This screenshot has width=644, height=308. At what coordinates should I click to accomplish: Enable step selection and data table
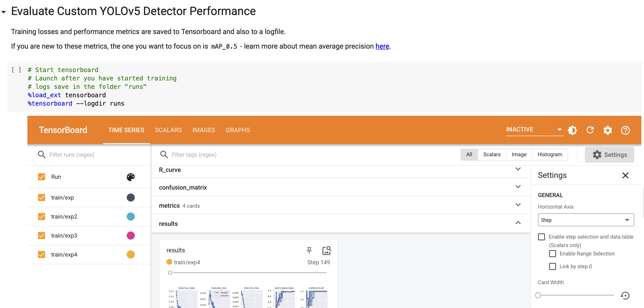542,237
